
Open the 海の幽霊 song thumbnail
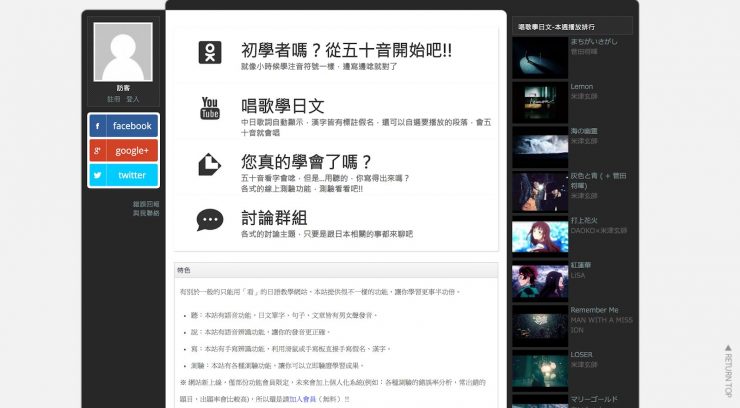pos(540,147)
